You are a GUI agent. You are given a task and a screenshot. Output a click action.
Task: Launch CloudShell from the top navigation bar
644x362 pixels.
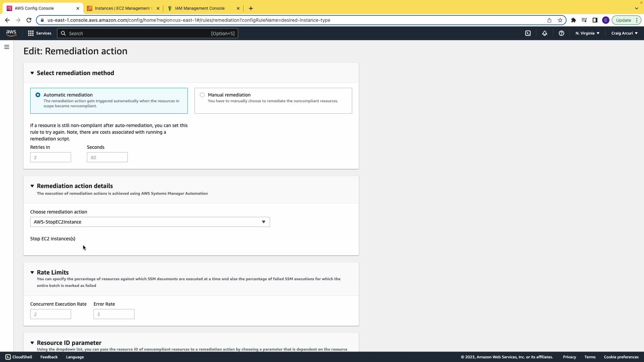(528, 33)
